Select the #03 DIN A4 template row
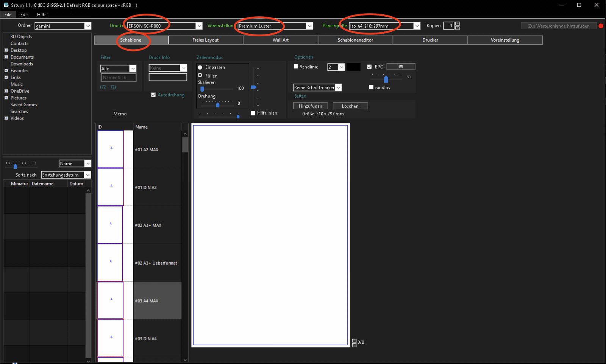Viewport: 606px width, 364px height. (139, 339)
